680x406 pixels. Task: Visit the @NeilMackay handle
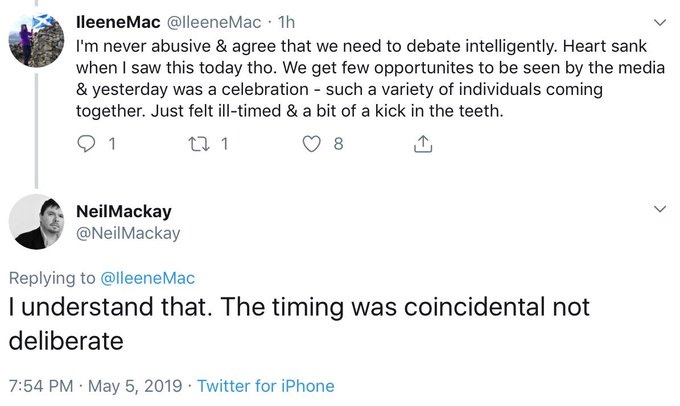[x=128, y=233]
